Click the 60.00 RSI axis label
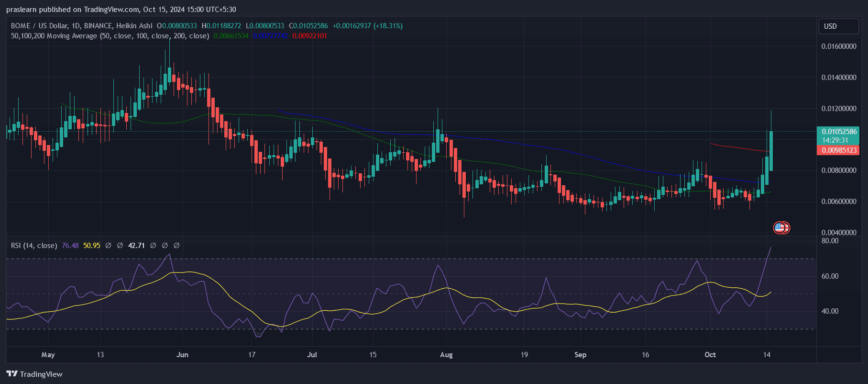Viewport: 868px width, 384px height. point(830,276)
